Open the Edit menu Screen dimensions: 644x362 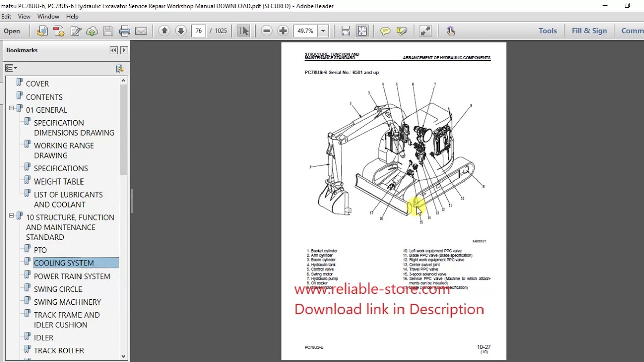[x=6, y=16]
